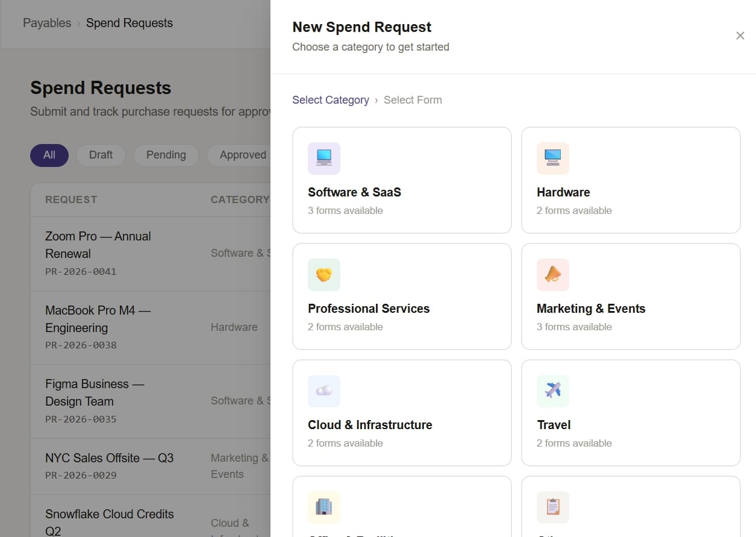The height and width of the screenshot is (537, 756).
Task: Click Spend Requests in the breadcrumb
Action: coord(130,23)
